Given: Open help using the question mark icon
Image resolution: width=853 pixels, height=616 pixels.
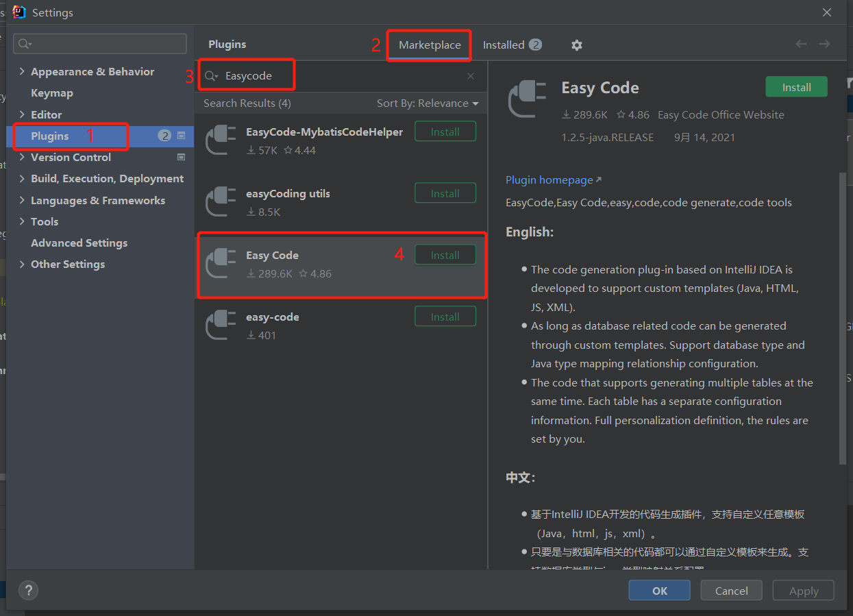Looking at the screenshot, I should (x=28, y=590).
